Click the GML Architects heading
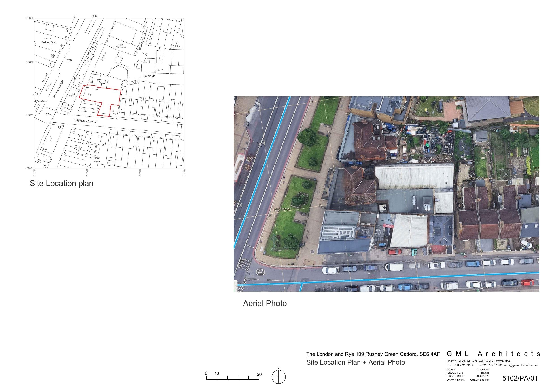Viewport: 555px width, 392px height. tap(493, 354)
